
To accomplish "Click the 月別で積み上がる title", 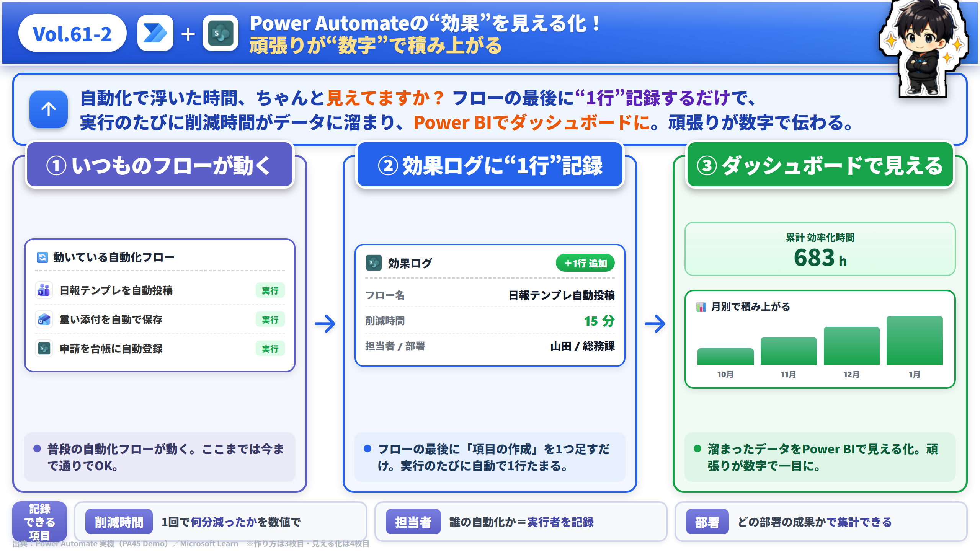I will click(x=750, y=306).
